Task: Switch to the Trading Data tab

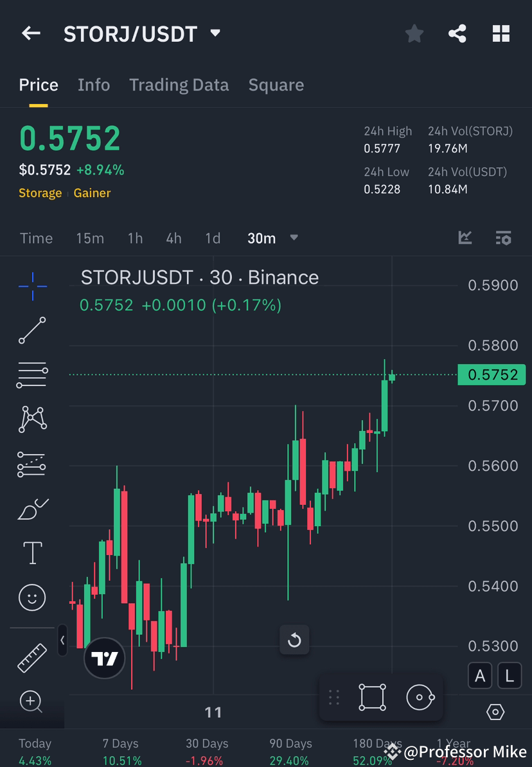Action: coord(179,84)
